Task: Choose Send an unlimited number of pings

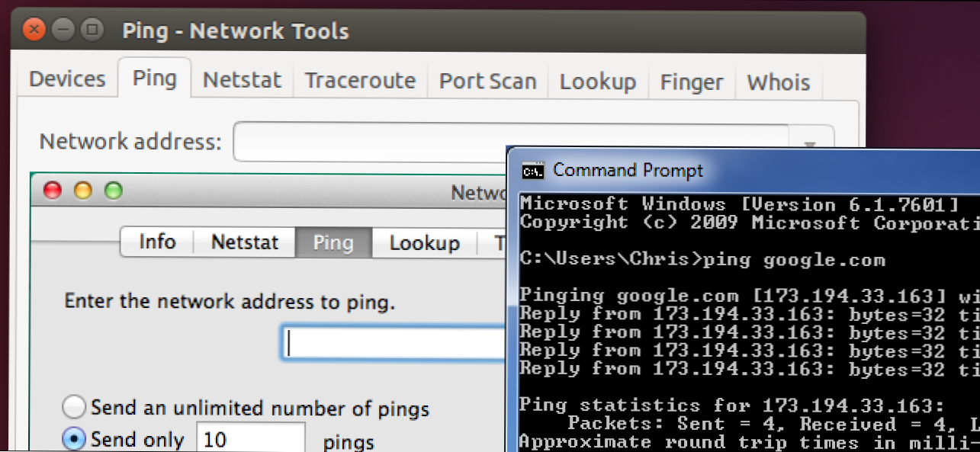Action: [x=74, y=407]
